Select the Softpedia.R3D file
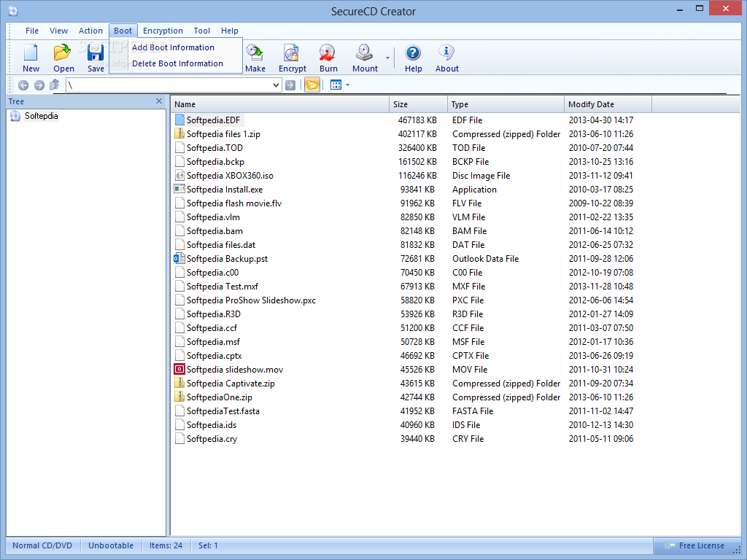The width and height of the screenshot is (747, 560). click(214, 314)
